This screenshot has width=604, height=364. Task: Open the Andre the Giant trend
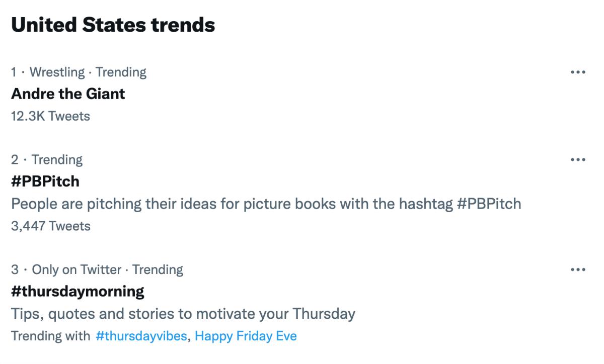click(68, 94)
